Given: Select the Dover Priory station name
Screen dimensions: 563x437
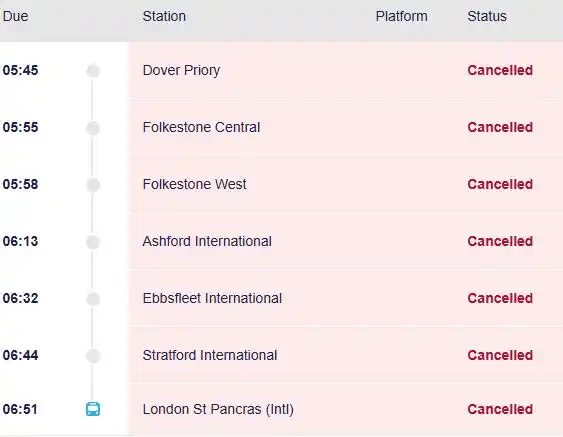Looking at the screenshot, I should point(181,70).
